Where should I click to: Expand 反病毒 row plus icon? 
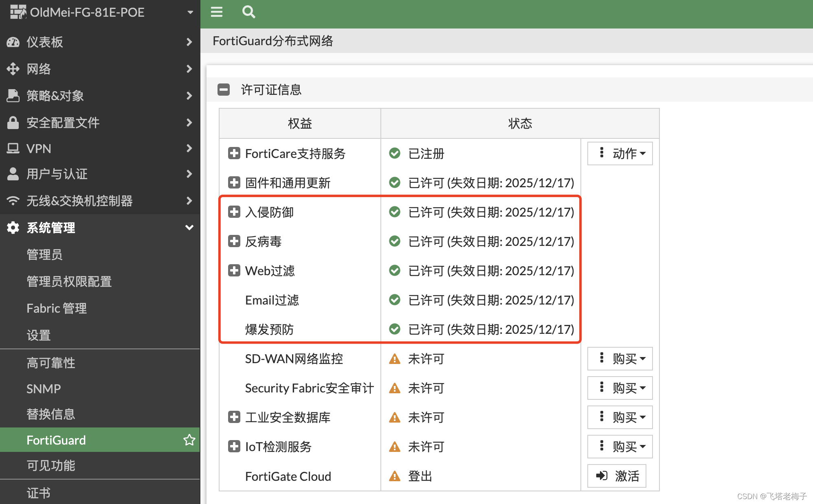[234, 241]
